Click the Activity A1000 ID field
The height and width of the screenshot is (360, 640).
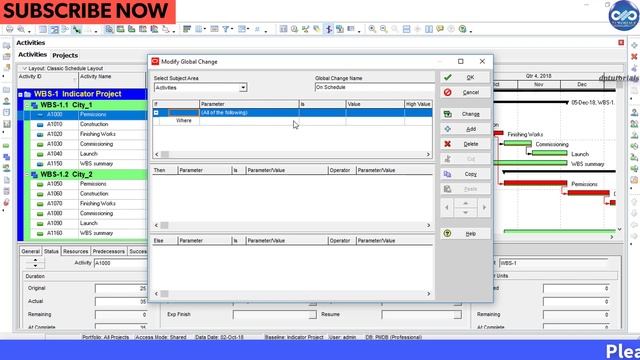(x=121, y=263)
